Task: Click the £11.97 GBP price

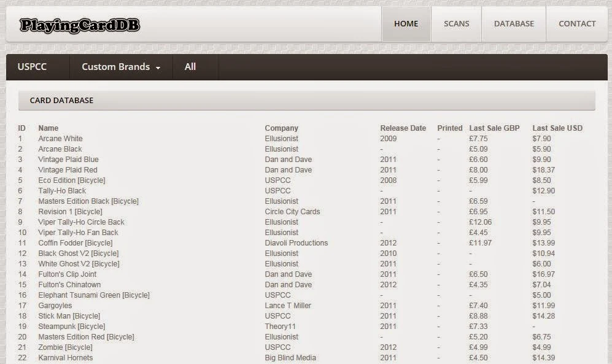Action: [x=481, y=243]
